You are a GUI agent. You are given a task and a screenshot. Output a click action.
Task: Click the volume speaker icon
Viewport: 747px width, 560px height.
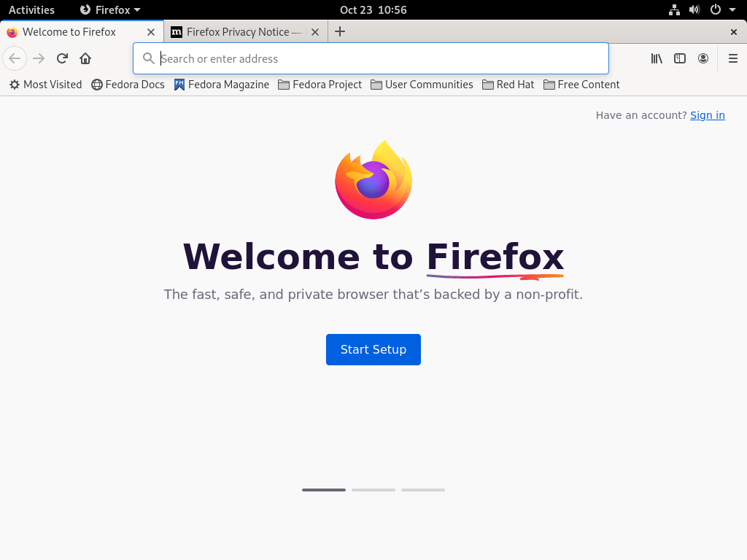694,9
